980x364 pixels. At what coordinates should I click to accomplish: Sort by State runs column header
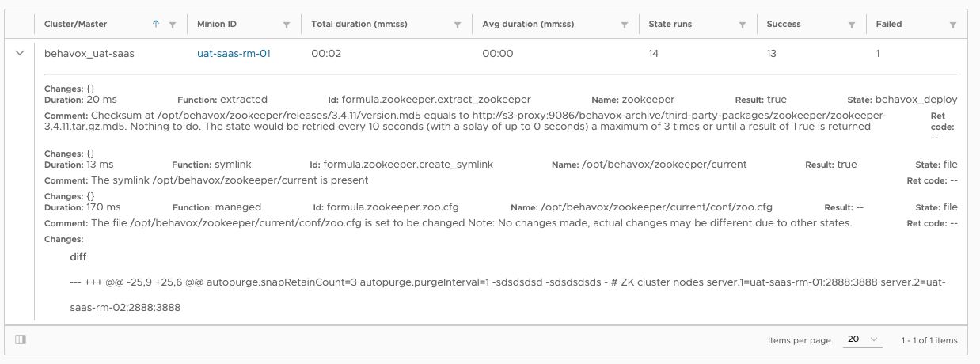[670, 25]
